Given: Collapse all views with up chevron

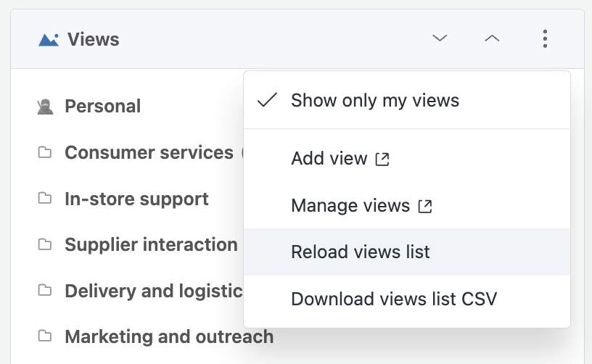Looking at the screenshot, I should 492,38.
